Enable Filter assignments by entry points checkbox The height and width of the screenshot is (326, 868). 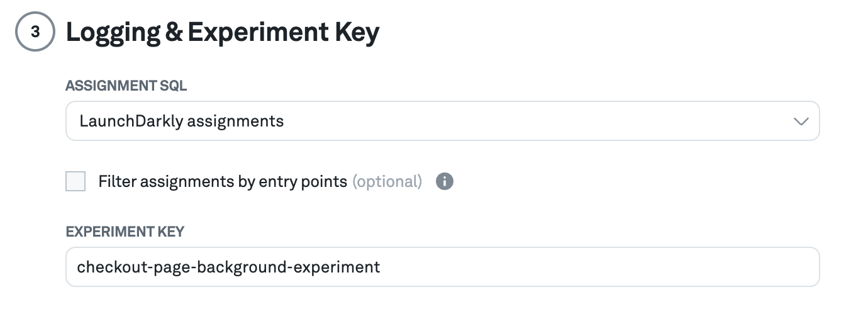[75, 182]
